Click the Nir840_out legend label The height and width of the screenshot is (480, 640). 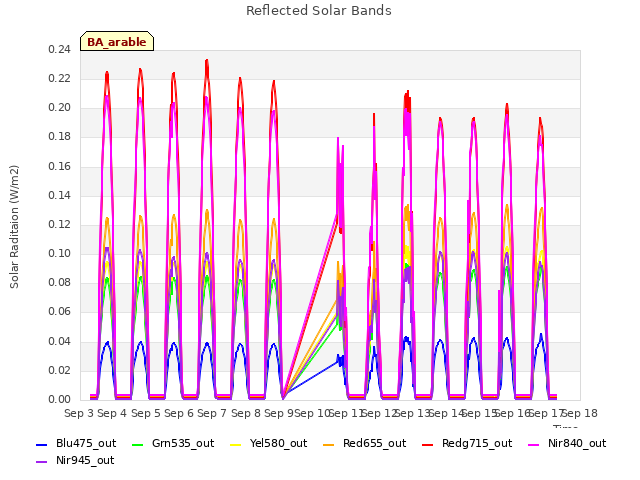[x=577, y=443]
